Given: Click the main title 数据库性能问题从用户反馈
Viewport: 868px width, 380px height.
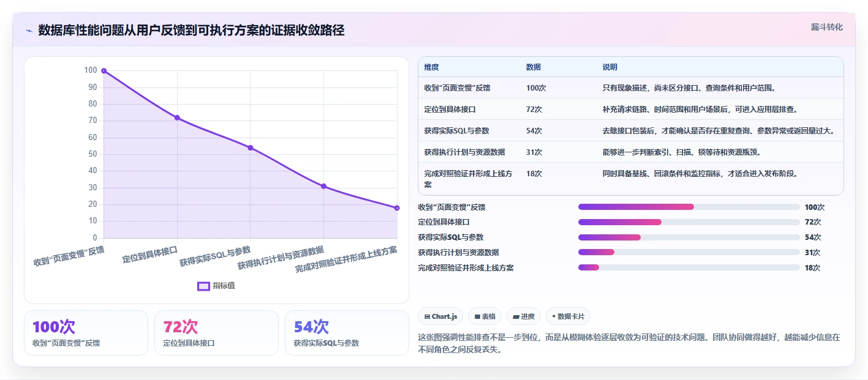Looking at the screenshot, I should click(x=191, y=31).
